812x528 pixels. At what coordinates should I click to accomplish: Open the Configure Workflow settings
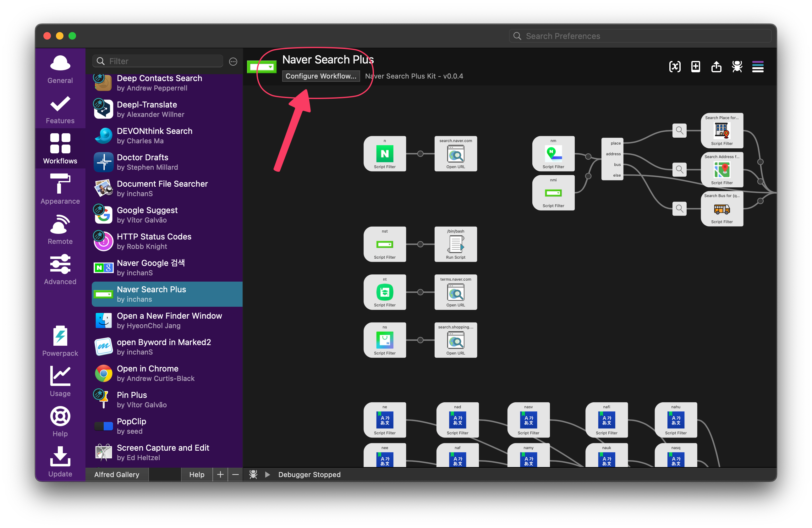pos(320,76)
